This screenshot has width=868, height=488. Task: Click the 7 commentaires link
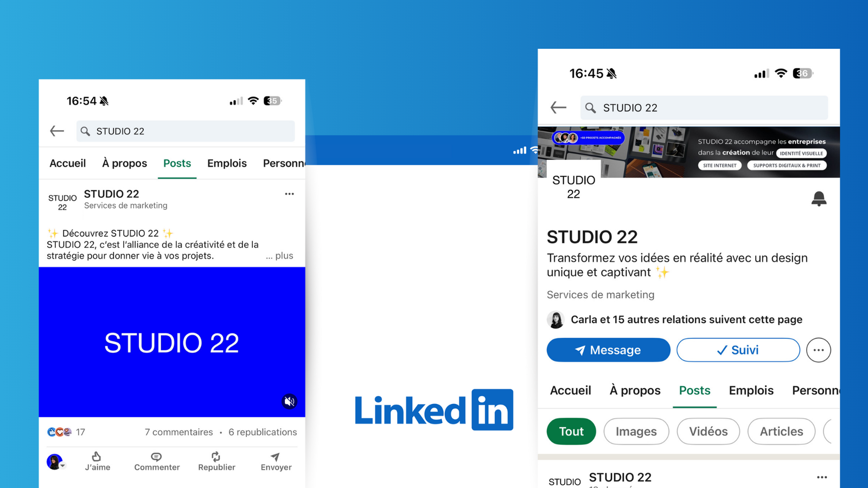178,432
